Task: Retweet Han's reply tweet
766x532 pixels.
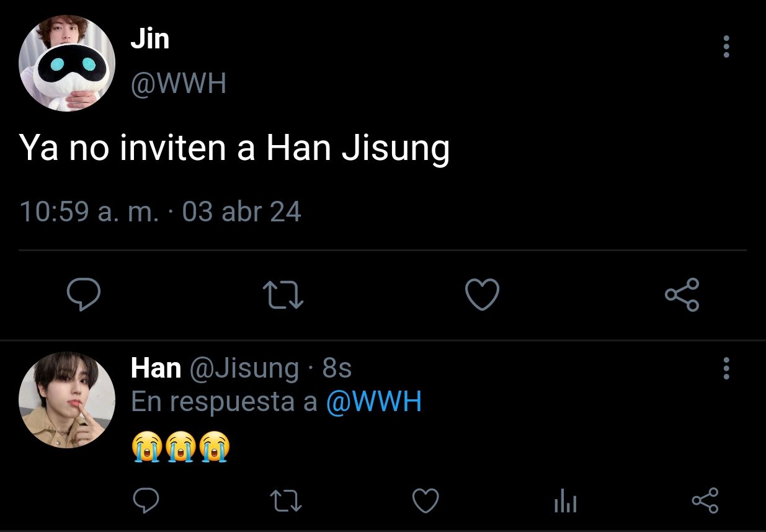Action: coord(287,500)
